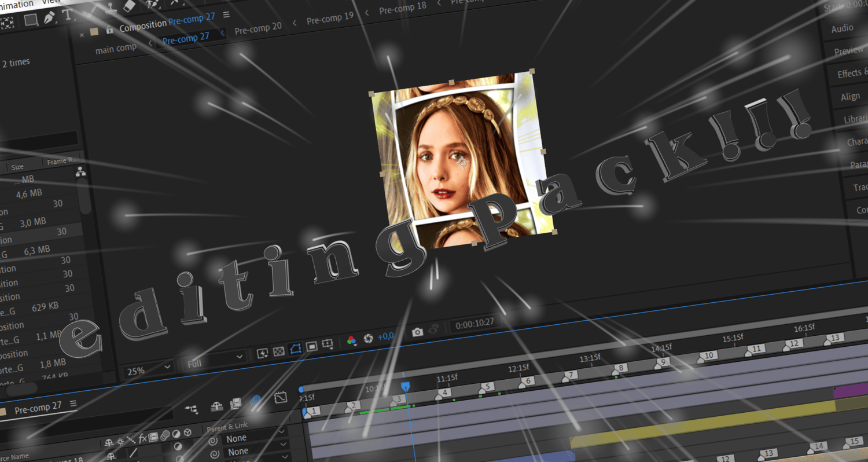Click the Size column header in Project
This screenshot has height=462, width=868.
(17, 167)
